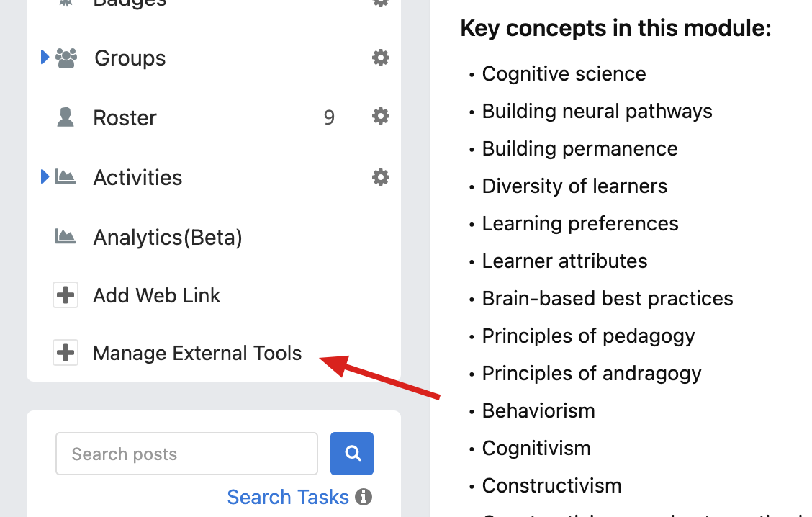Click the Analytics(Beta) chart icon
Screen dimensions: 812x517
(66, 237)
